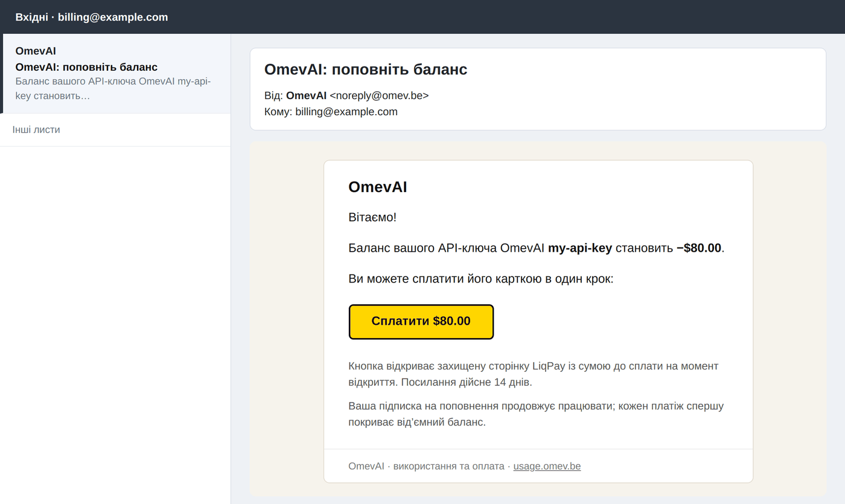Viewport: 845px width, 504px height.
Task: Click the OmevAI brand heading in email body
Action: (x=378, y=187)
